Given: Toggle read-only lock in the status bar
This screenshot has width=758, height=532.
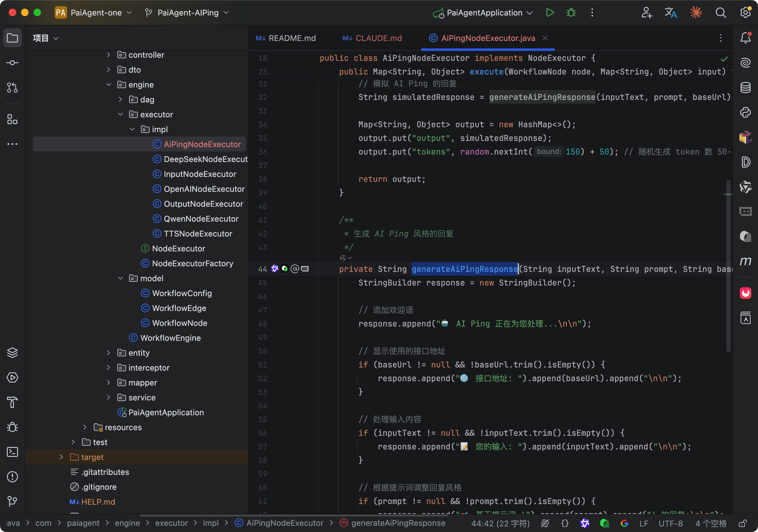Looking at the screenshot, I should pos(742,523).
